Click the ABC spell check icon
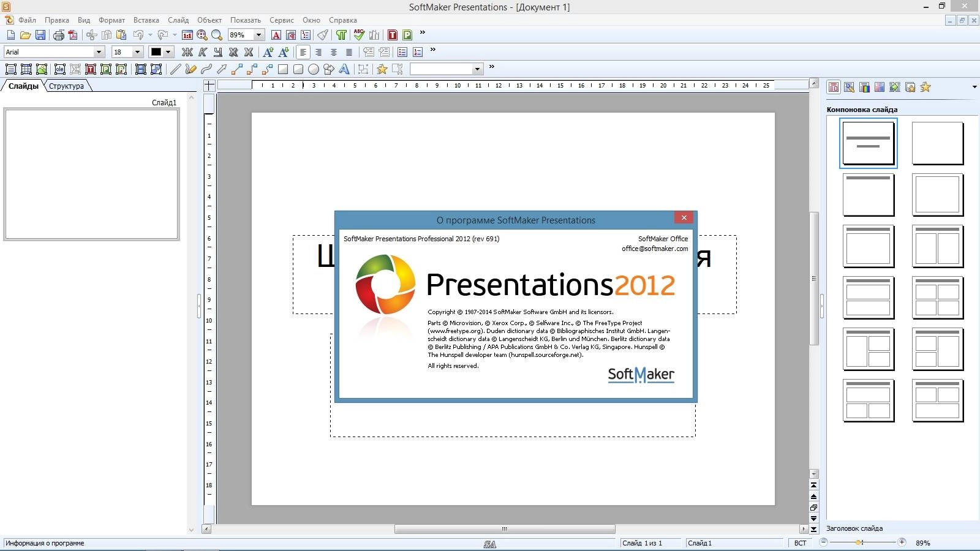The height and width of the screenshot is (551, 980). point(359,35)
